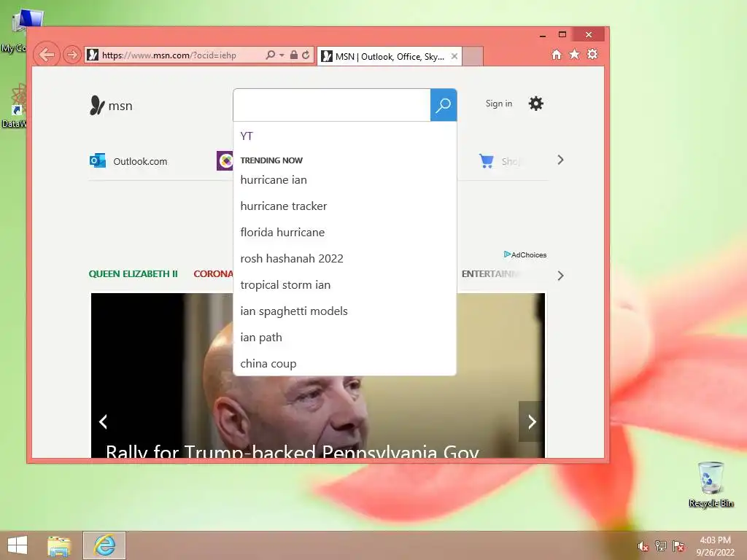Click the security lock icon
The height and width of the screenshot is (560, 747).
(x=294, y=55)
